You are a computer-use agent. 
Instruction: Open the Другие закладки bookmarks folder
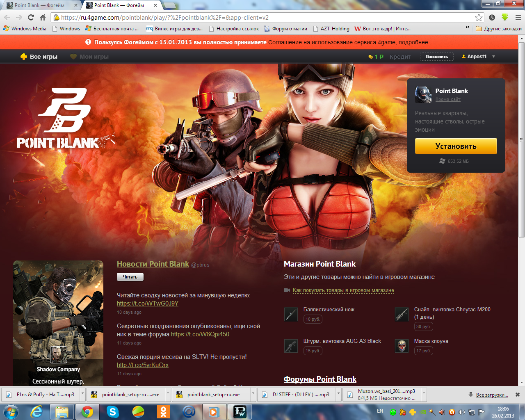[x=499, y=29]
